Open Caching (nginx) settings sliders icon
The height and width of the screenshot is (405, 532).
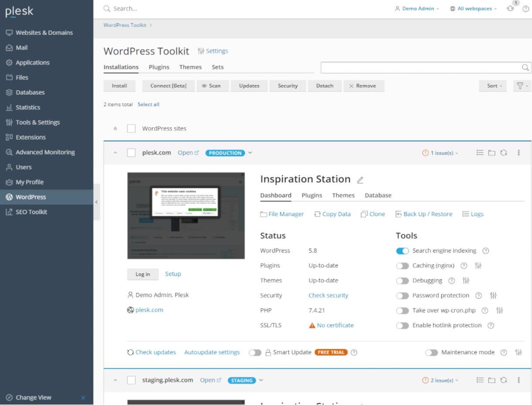point(478,265)
